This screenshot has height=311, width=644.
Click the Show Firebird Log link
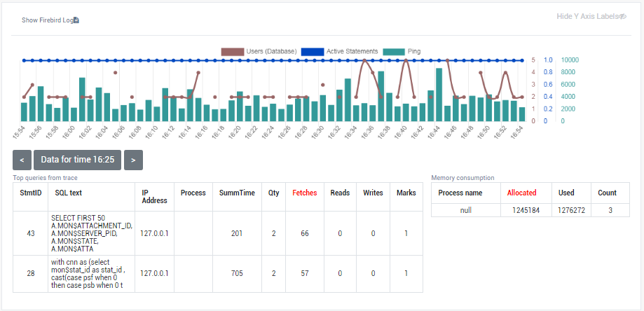point(47,20)
